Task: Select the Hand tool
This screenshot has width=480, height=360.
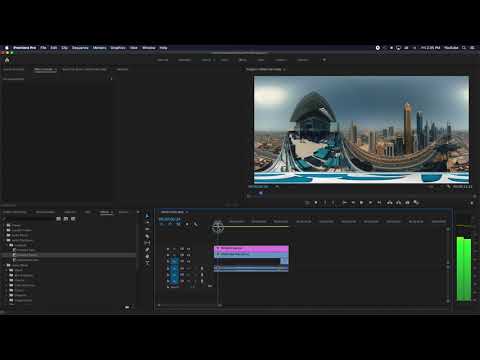Action: pyautogui.click(x=147, y=256)
